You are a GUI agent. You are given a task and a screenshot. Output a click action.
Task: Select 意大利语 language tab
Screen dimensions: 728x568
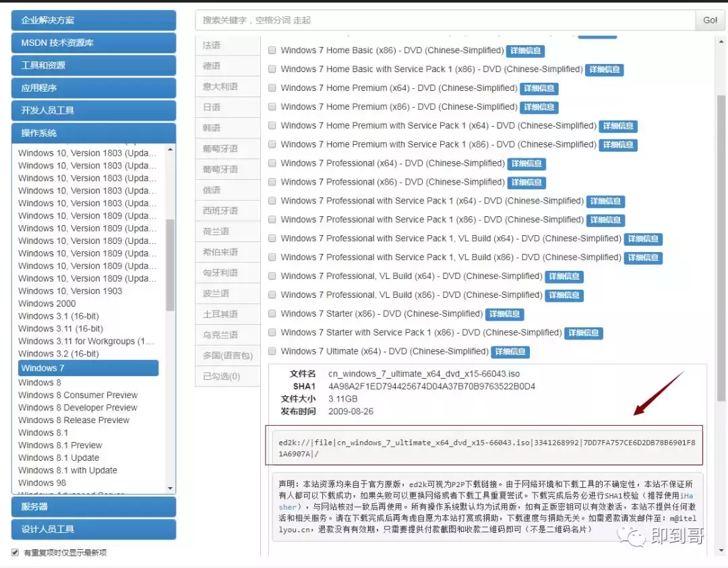pos(228,86)
